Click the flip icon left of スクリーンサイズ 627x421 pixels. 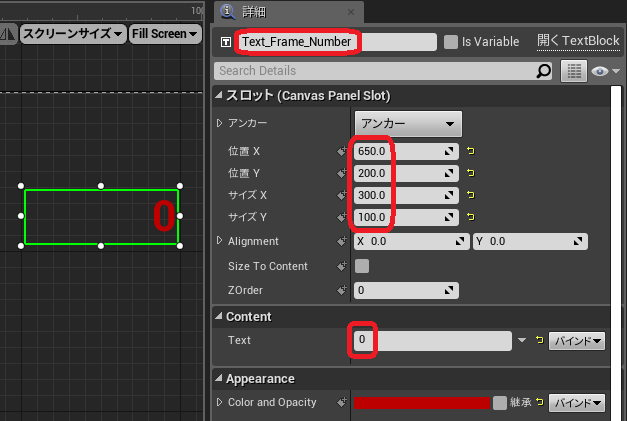[x=8, y=34]
